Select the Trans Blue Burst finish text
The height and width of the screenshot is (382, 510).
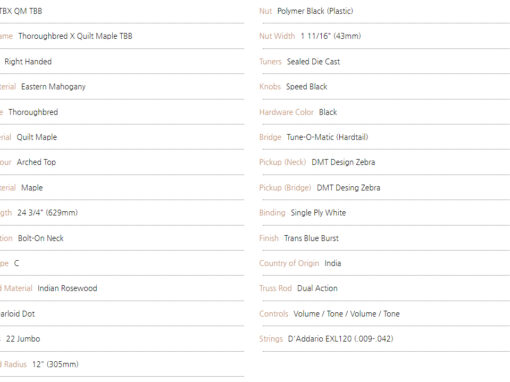[x=311, y=238]
